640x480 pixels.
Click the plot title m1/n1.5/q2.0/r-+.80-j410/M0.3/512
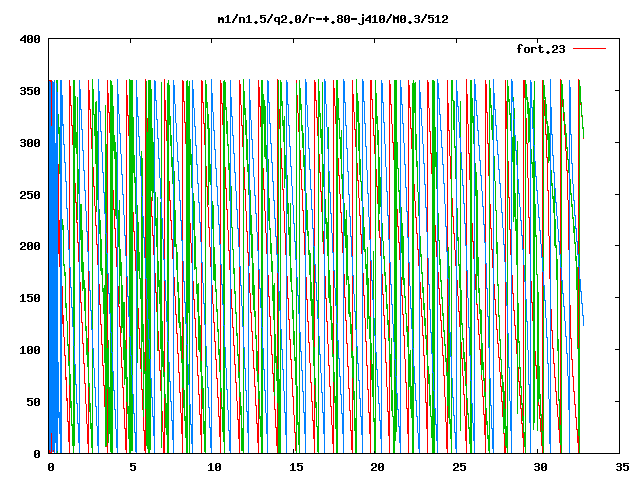333,19
